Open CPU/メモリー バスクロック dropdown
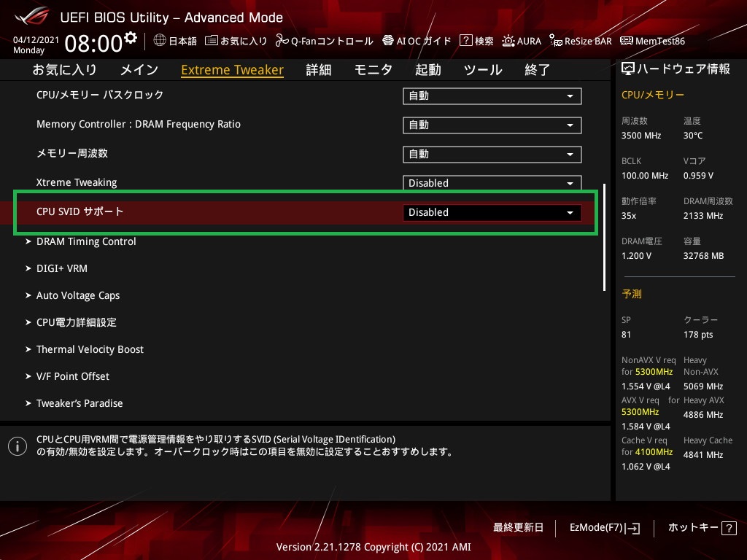Screen dimensions: 747x560 (x=492, y=96)
